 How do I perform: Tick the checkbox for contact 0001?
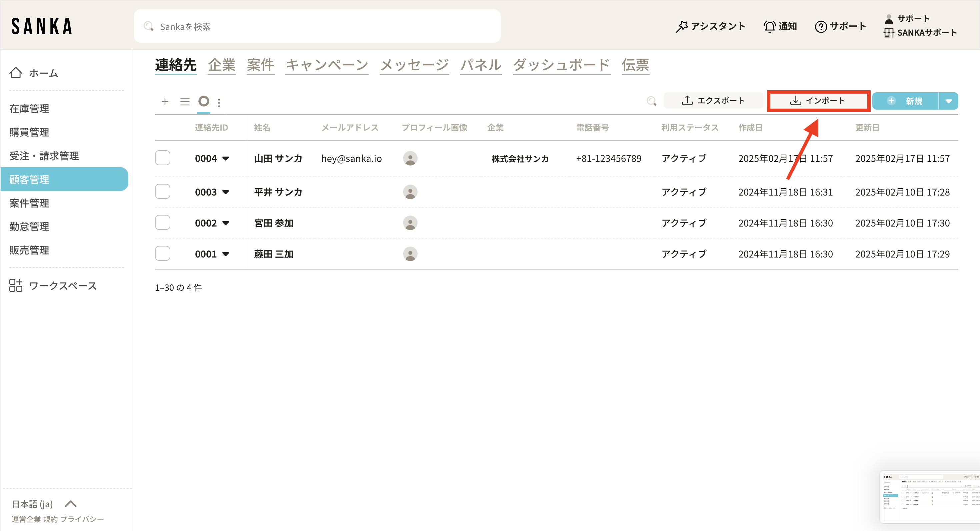click(162, 254)
